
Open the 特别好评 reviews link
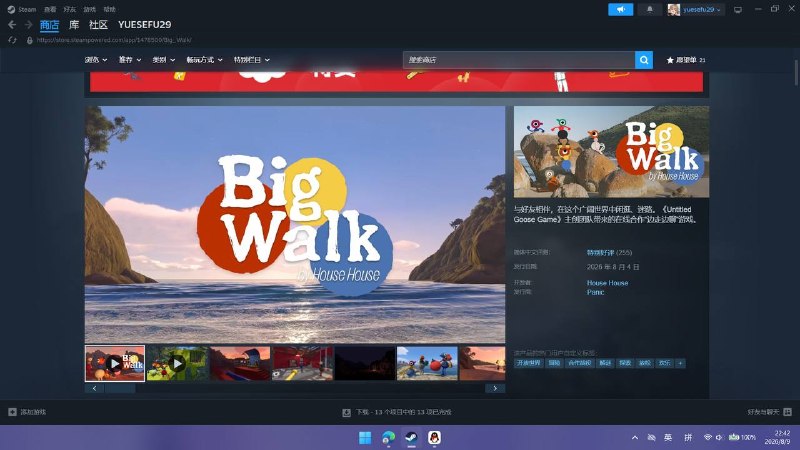click(x=601, y=253)
